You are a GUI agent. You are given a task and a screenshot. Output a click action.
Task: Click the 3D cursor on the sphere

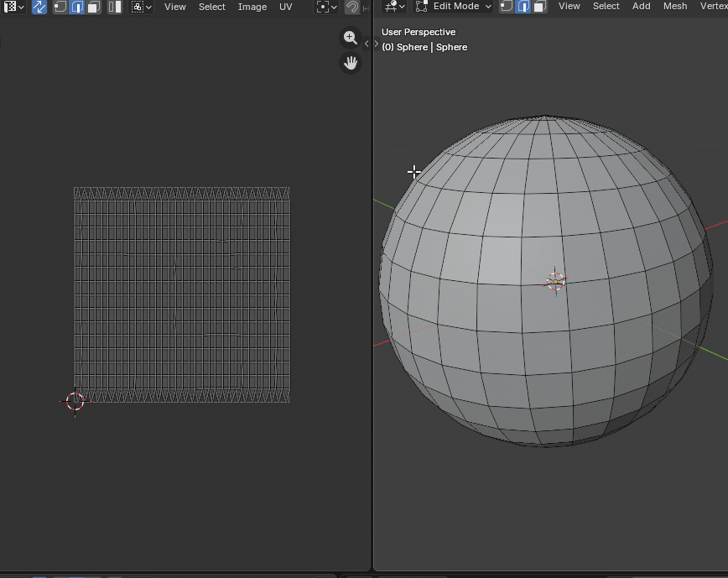pyautogui.click(x=556, y=281)
